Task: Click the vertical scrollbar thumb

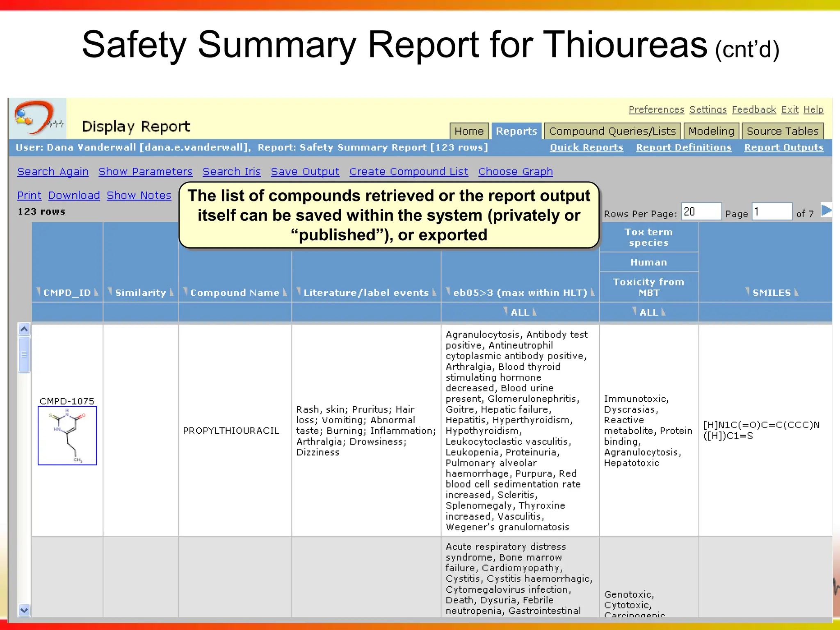Action: tap(24, 354)
